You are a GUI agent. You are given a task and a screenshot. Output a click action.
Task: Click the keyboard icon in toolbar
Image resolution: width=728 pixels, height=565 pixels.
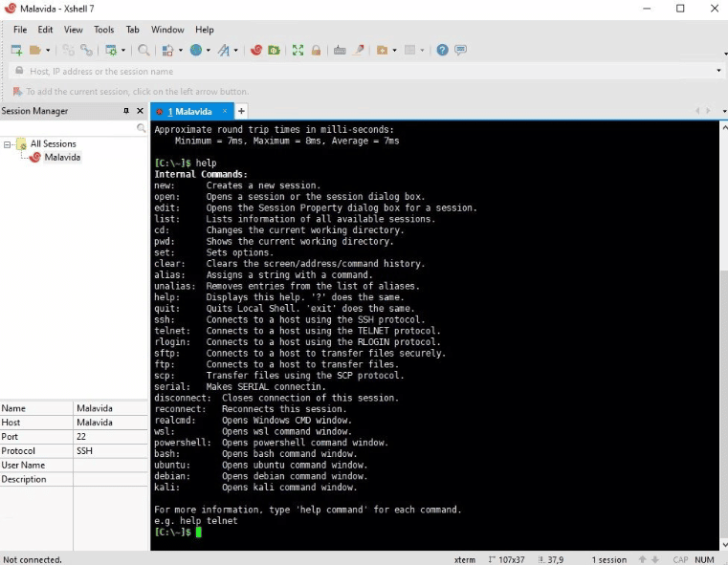tap(340, 50)
